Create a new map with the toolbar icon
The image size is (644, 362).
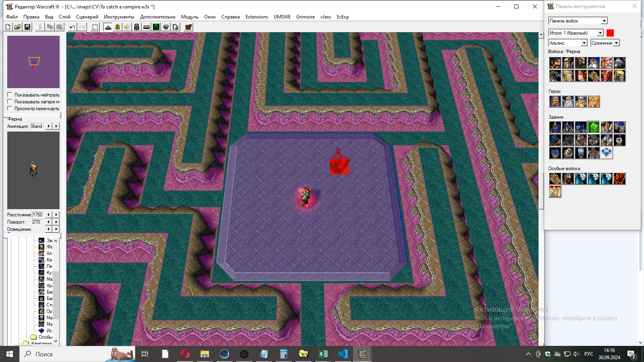click(x=8, y=27)
